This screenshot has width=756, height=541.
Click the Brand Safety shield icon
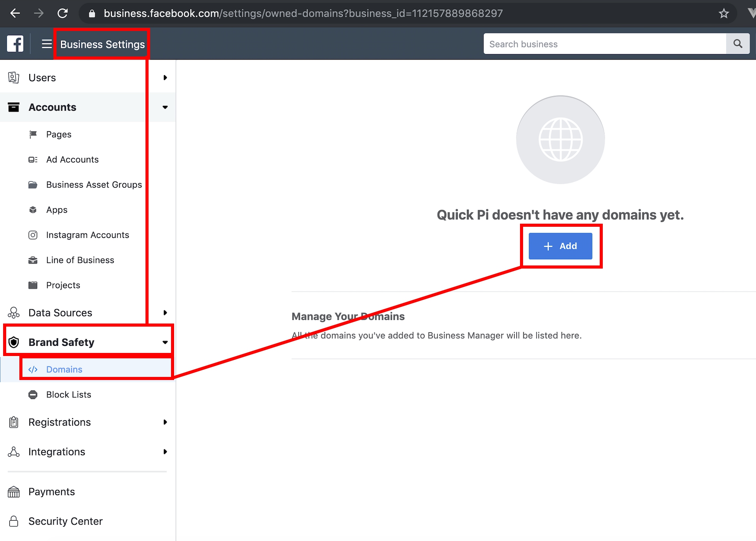(x=14, y=342)
